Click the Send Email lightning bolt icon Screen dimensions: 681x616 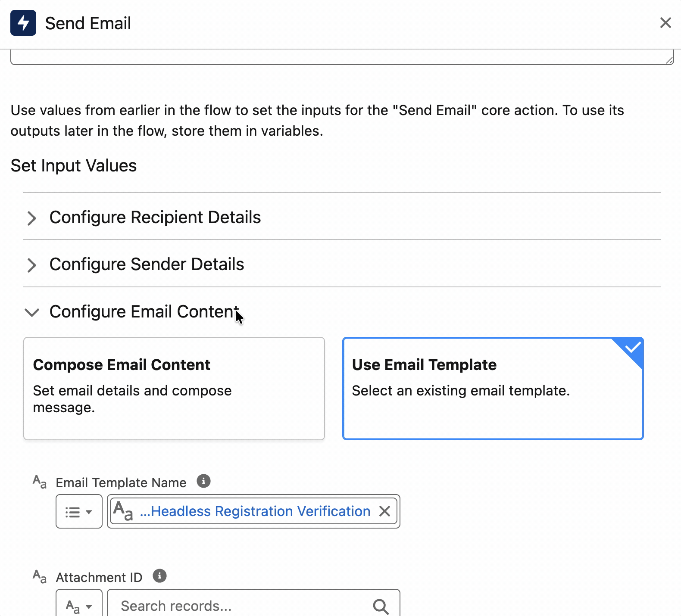click(x=23, y=23)
